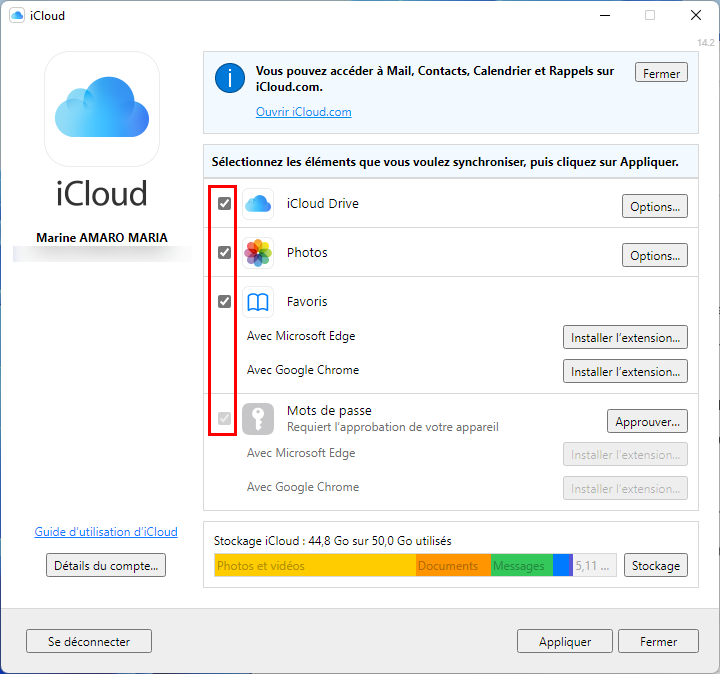Image resolution: width=720 pixels, height=674 pixels.
Task: Click the blue storage bar segment
Action: click(561, 565)
